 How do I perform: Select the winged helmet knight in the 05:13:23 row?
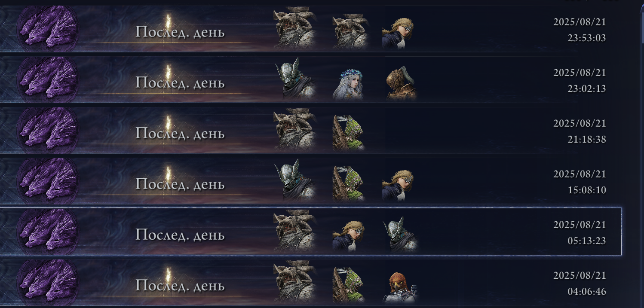401,235
